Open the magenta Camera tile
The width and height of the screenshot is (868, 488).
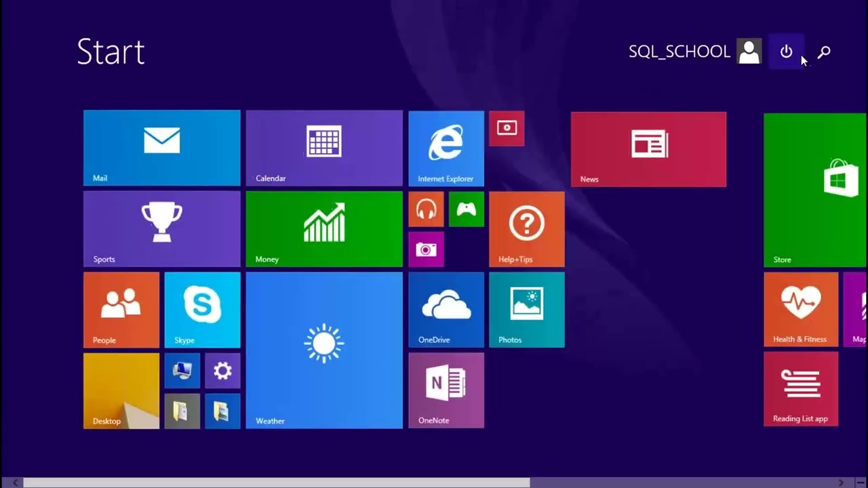(x=426, y=249)
